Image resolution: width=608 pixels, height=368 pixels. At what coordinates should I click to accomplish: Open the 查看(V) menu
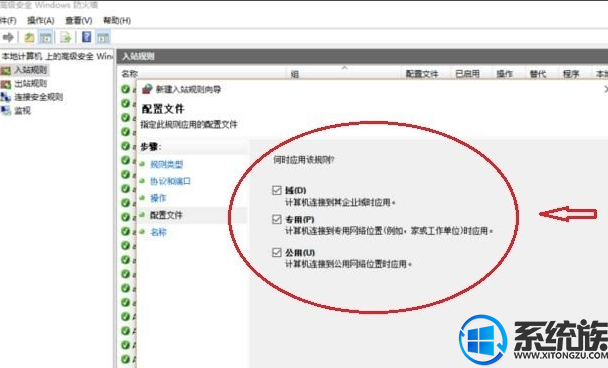[79, 20]
